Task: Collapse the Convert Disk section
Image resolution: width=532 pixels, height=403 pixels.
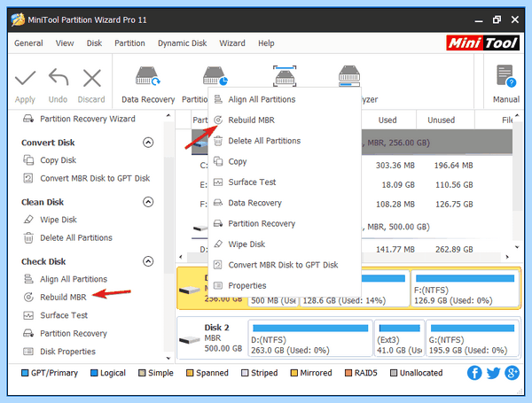Action: [x=148, y=143]
